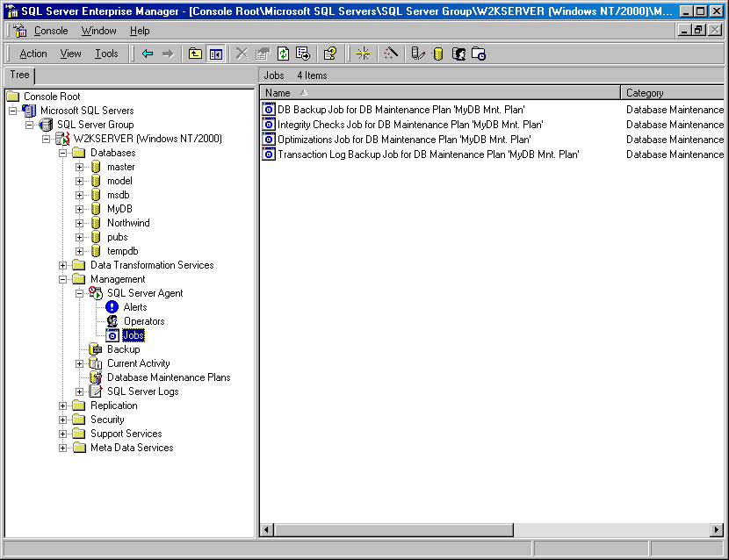
Task: Click the Refresh toolbar icon
Action: [283, 54]
